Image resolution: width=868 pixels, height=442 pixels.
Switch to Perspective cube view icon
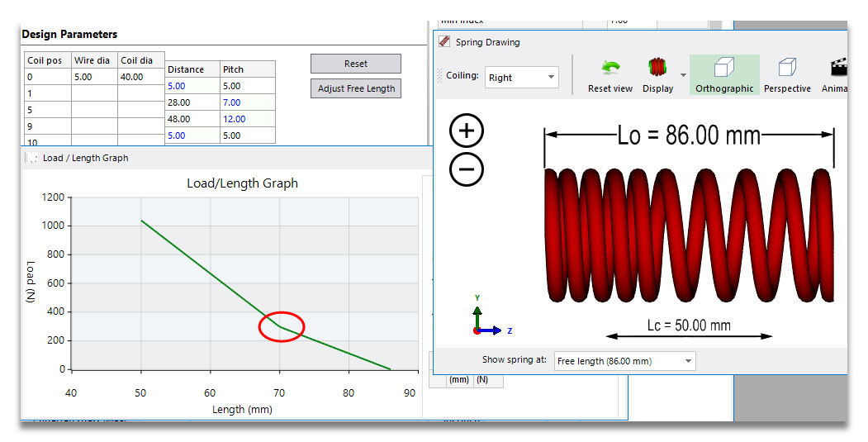(787, 68)
